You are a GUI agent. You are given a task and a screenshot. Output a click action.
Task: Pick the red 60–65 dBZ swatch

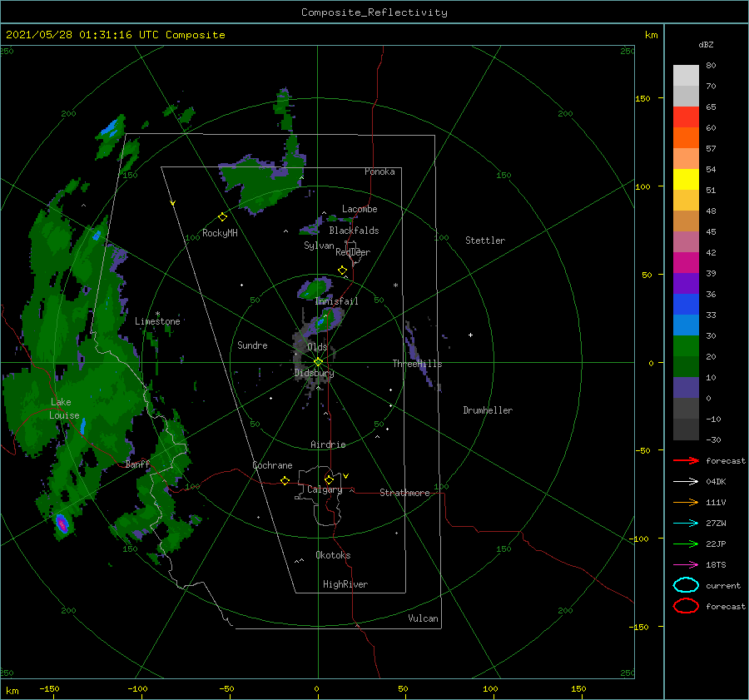click(686, 117)
